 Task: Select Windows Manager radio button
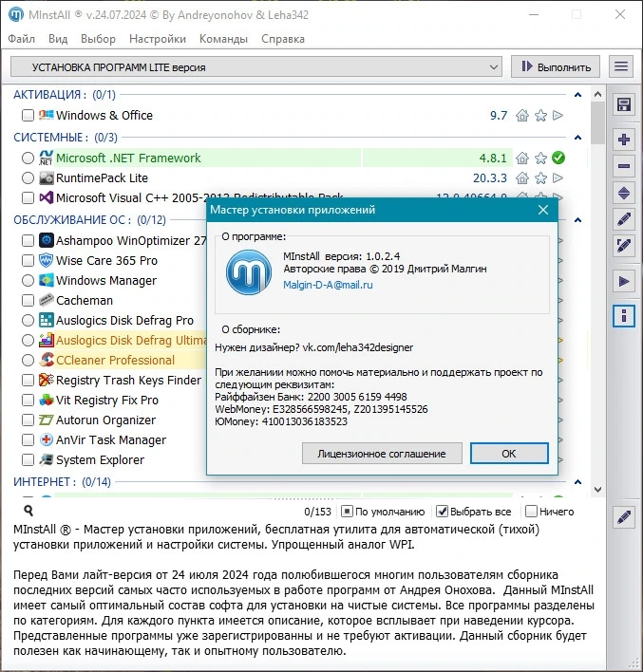[x=28, y=280]
